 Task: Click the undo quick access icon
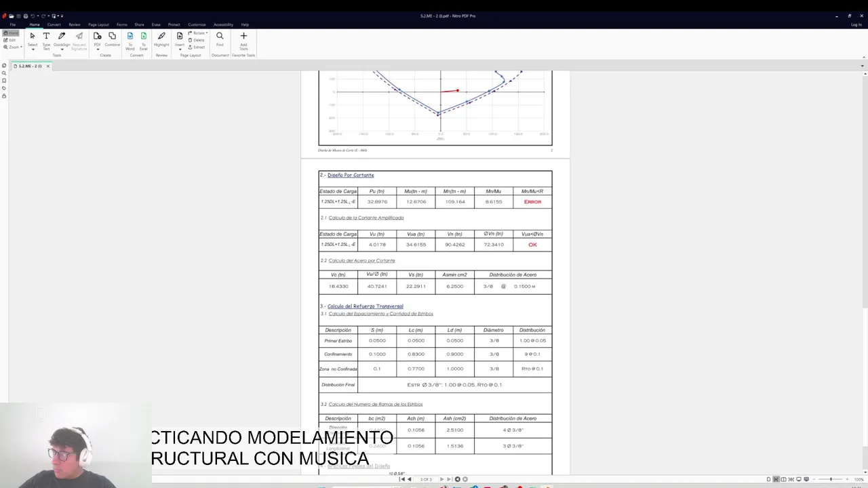32,16
